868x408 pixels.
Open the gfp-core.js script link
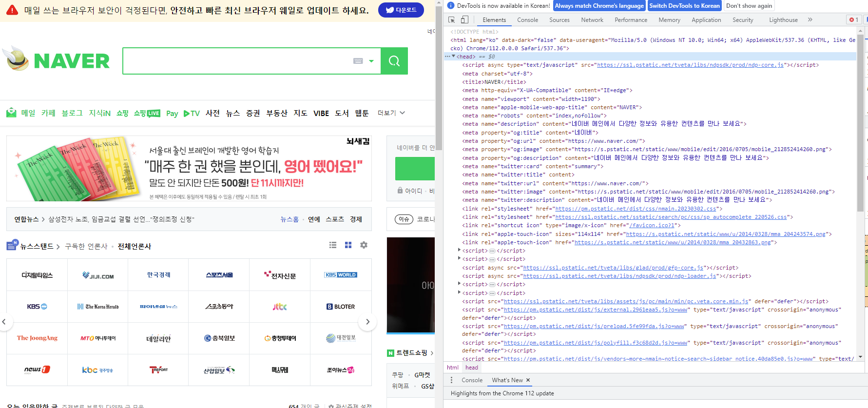(613, 268)
